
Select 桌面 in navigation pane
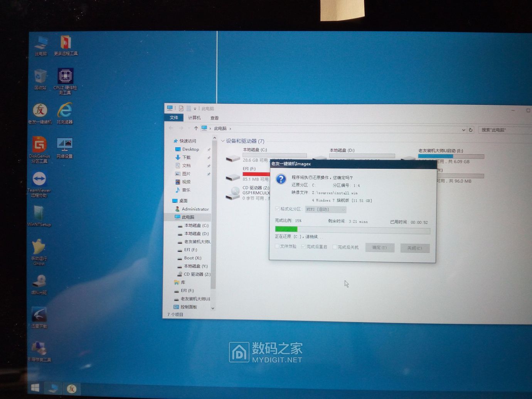[x=180, y=200]
